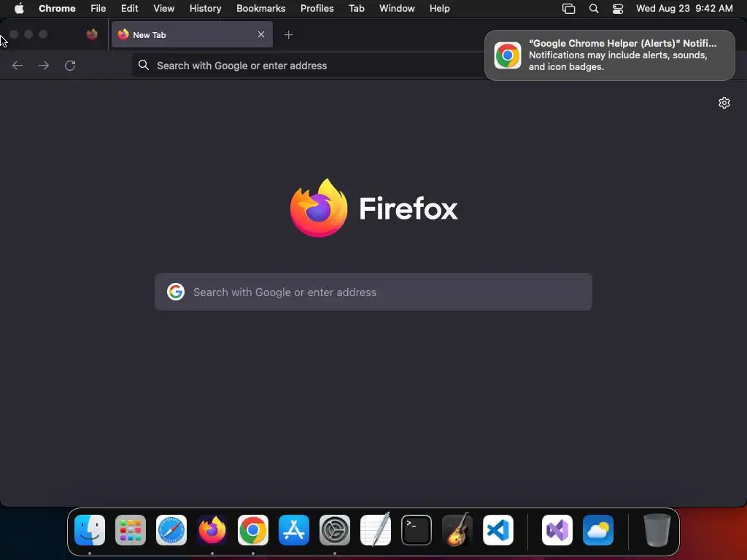Image resolution: width=747 pixels, height=560 pixels.
Task: Click the magnifier icon in address bar
Action: pos(144,65)
